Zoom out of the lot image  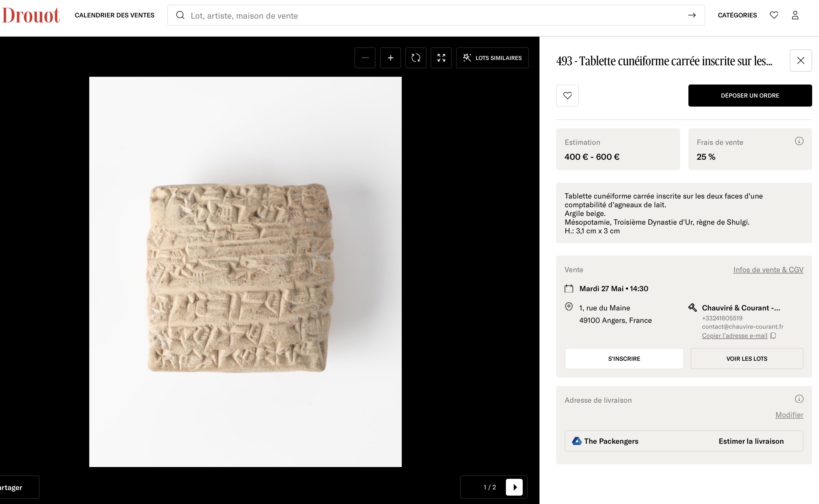coord(365,58)
